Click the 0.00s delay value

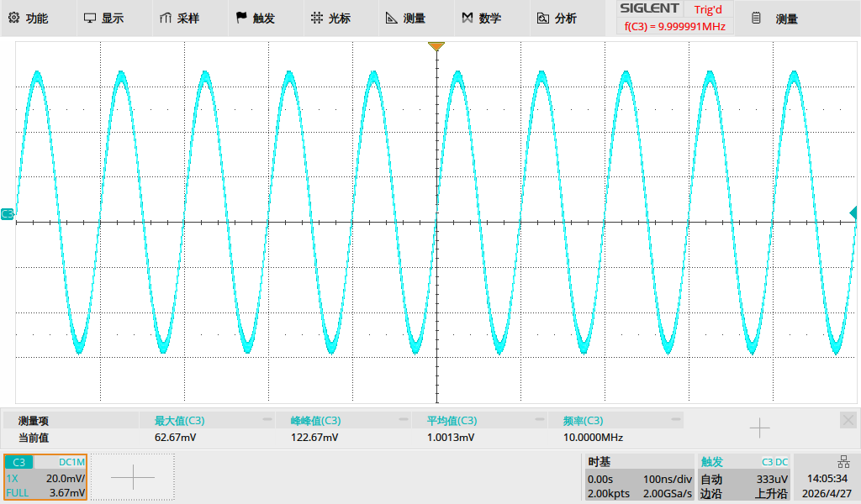(600, 479)
